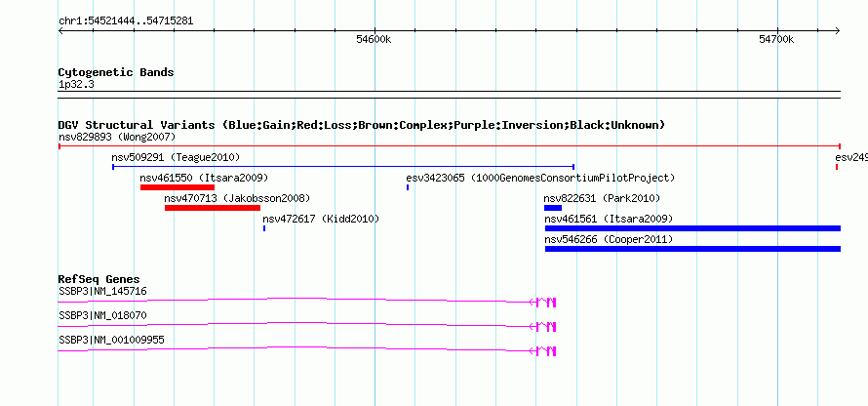Click the nsv470713 (Jakobsson2008) label
Screen dimensions: 868x406
pos(237,198)
